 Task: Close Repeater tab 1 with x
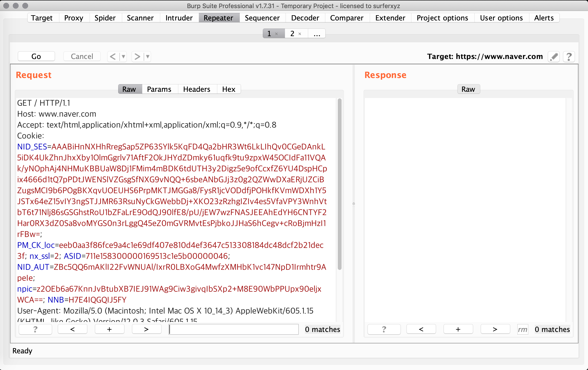(x=276, y=34)
